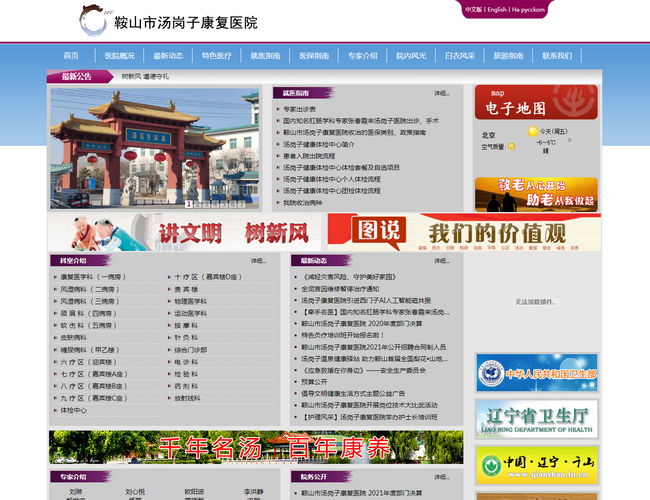The width and height of the screenshot is (650, 500).
Task: Go to 联系我们 in the navigation bar
Action: [x=557, y=56]
